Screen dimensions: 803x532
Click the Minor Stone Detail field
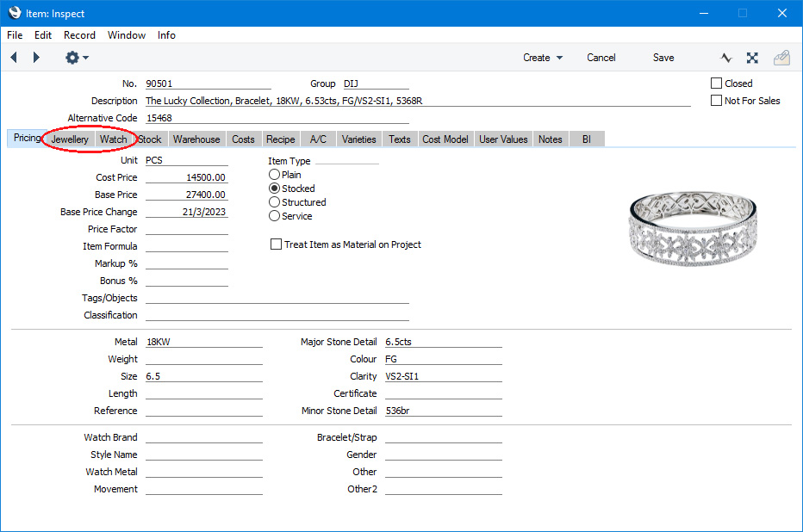pyautogui.click(x=444, y=411)
